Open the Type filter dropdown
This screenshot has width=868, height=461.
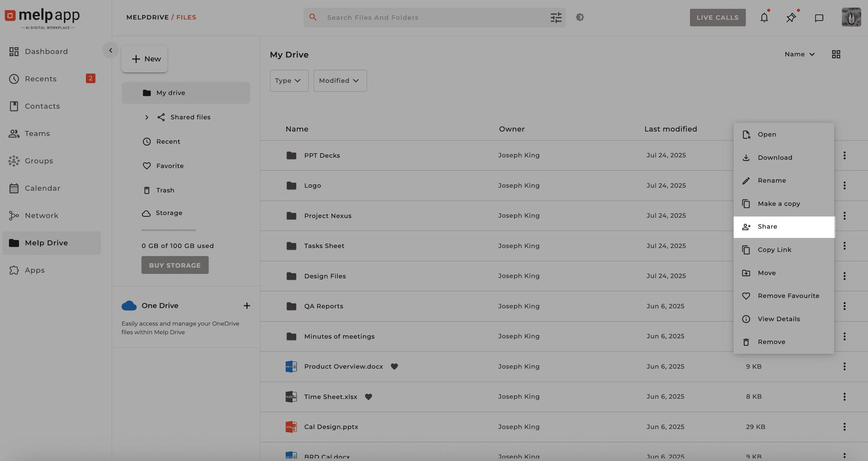click(x=289, y=80)
